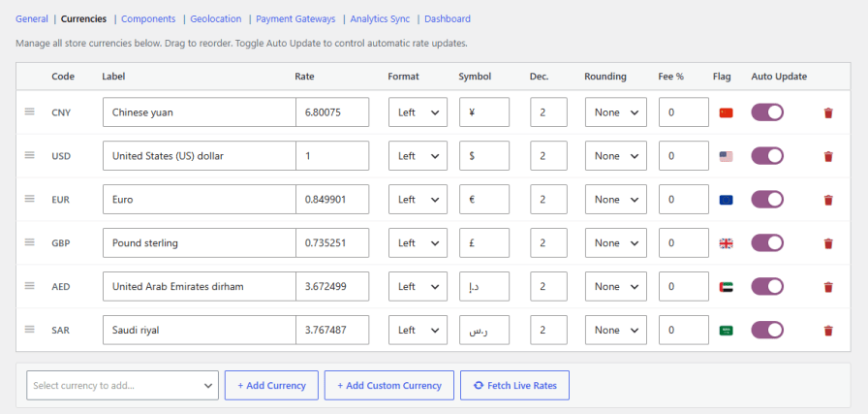
Task: Click the Add Currency button
Action: [x=271, y=385]
